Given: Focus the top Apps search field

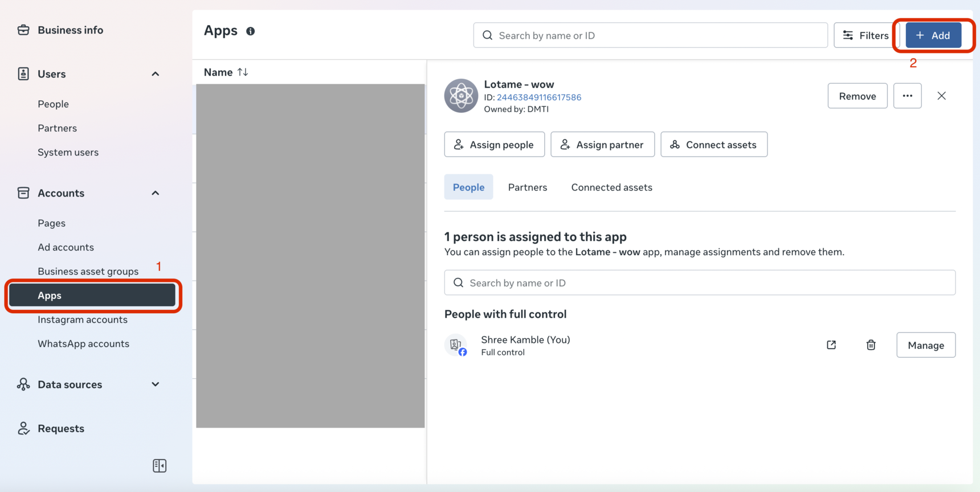Looking at the screenshot, I should [650, 35].
